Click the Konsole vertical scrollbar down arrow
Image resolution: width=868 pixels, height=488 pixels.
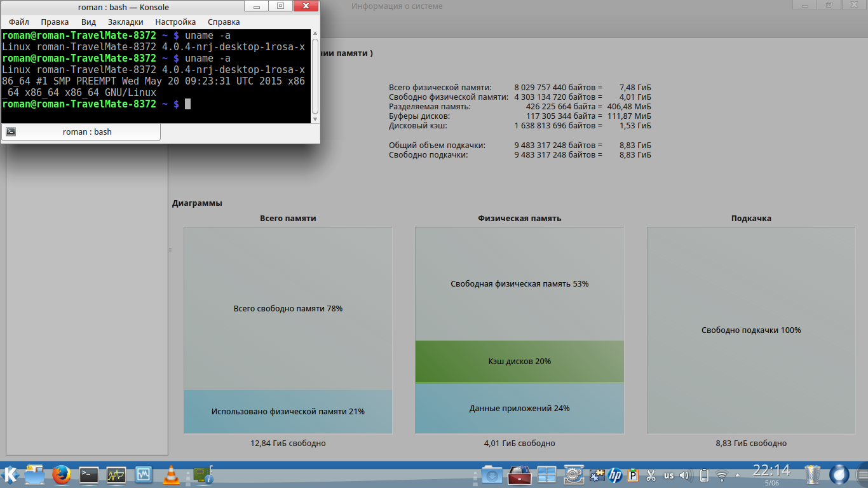(x=315, y=119)
